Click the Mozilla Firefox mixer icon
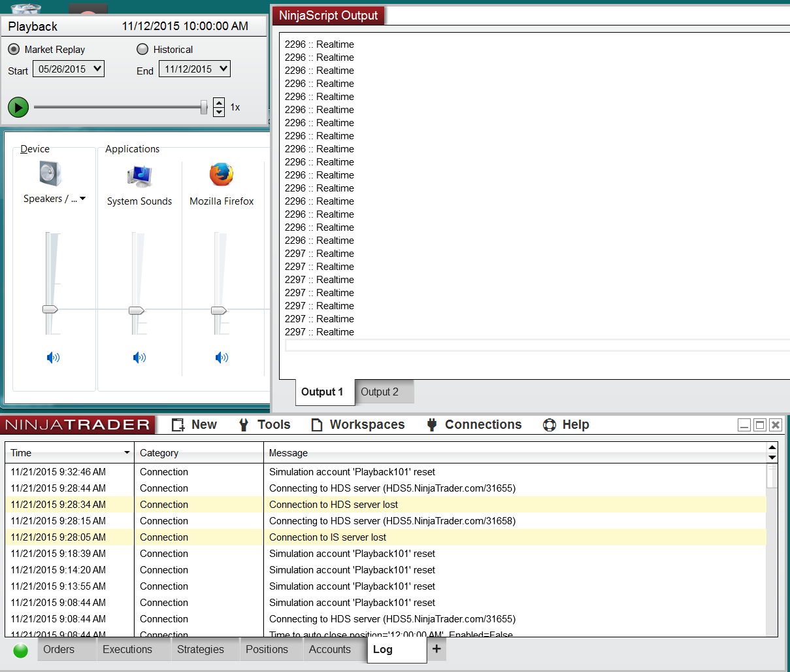The height and width of the screenshot is (672, 790). point(222,175)
